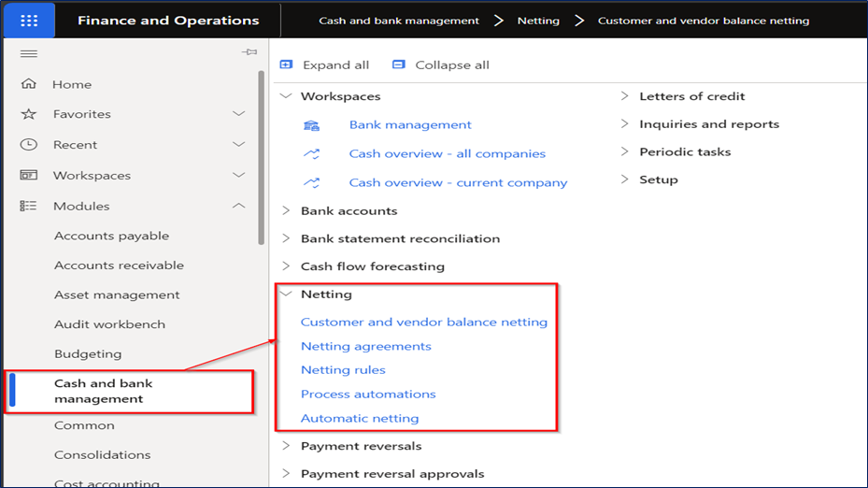Click the hamburger menu icon in sidebar
868x488 pixels.
(x=29, y=53)
